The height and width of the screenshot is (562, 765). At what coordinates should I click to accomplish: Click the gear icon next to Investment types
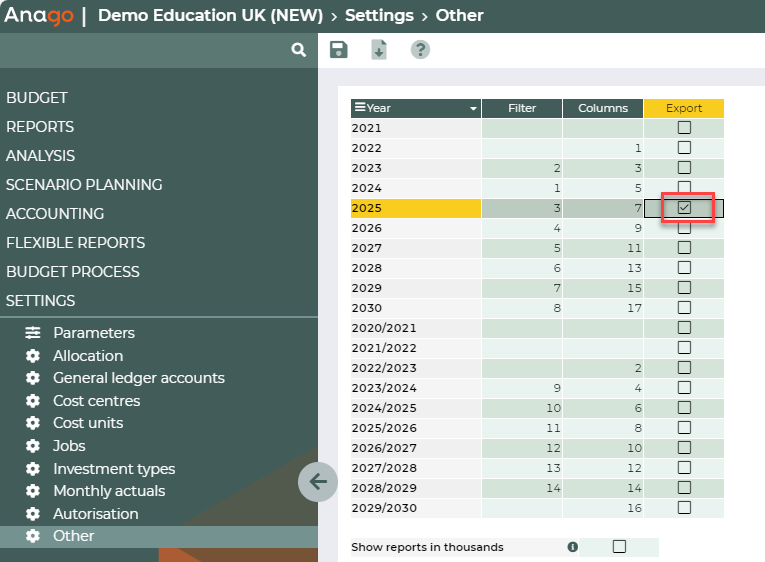click(33, 469)
